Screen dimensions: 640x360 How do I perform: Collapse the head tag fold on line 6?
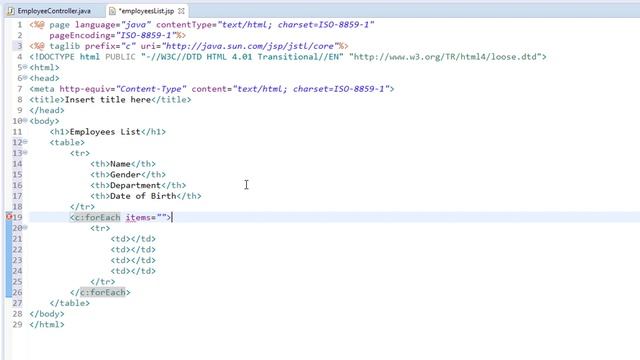[25, 77]
